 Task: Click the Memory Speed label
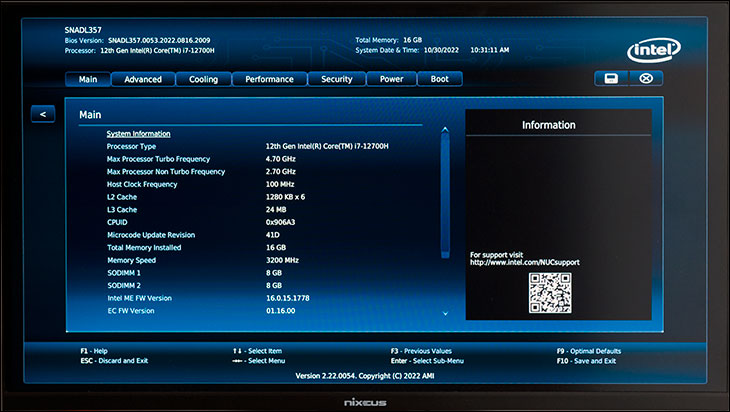pyautogui.click(x=131, y=260)
